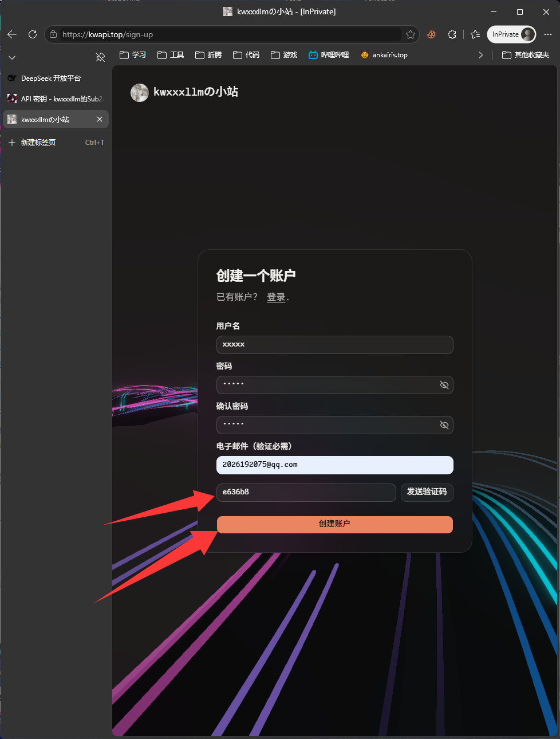The width and height of the screenshot is (560, 739).
Task: Open the InPrivate profile badge
Action: tap(511, 34)
